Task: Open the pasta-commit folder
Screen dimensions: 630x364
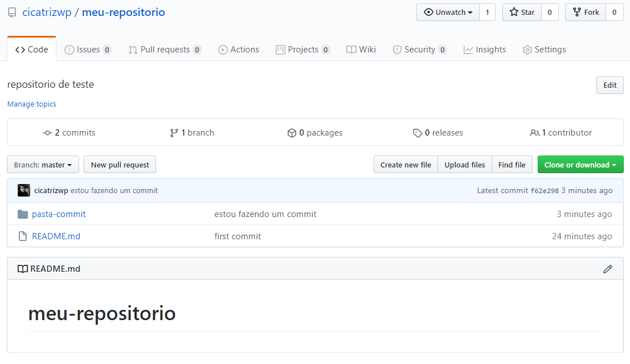Action: coord(59,214)
